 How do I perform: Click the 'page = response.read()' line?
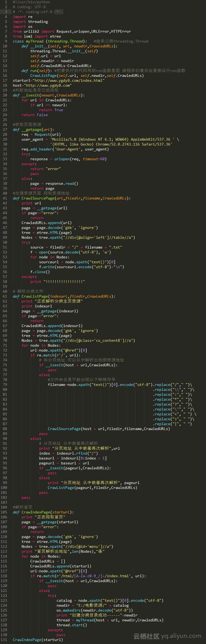click(x=54, y=183)
